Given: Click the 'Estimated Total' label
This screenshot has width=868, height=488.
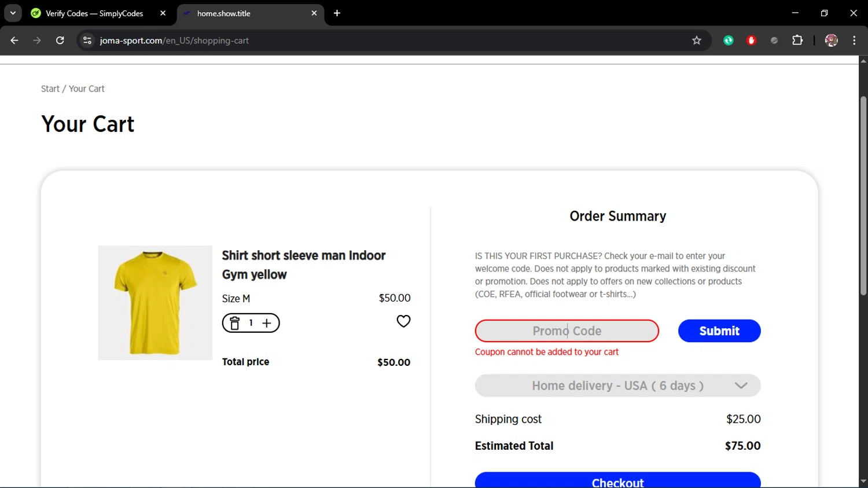Looking at the screenshot, I should [514, 446].
